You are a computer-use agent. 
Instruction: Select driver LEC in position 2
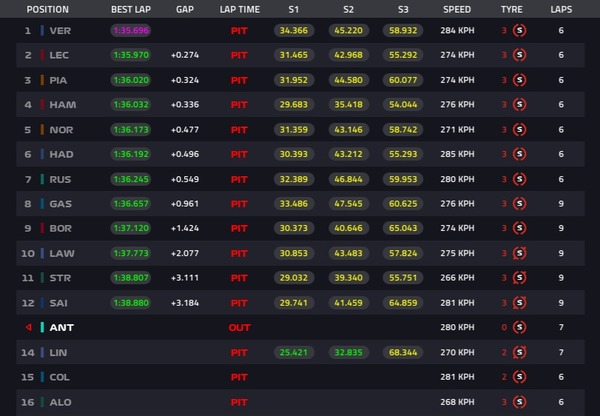(x=59, y=55)
